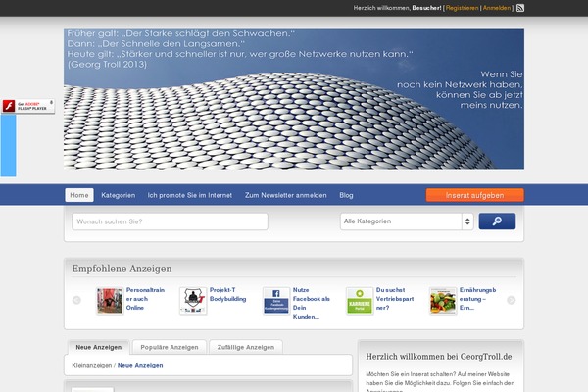The height and width of the screenshot is (392, 588).
Task: Click the Registrieren link
Action: click(x=462, y=8)
